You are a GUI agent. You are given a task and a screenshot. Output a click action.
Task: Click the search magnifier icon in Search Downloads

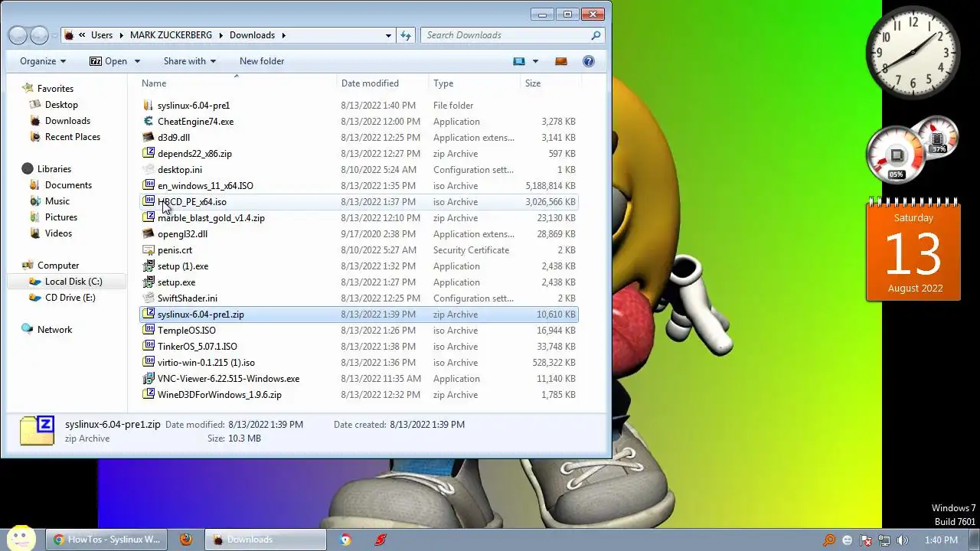pyautogui.click(x=596, y=35)
